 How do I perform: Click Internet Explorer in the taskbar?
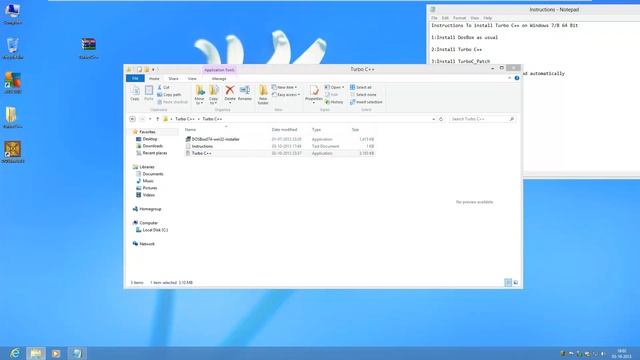(15, 353)
